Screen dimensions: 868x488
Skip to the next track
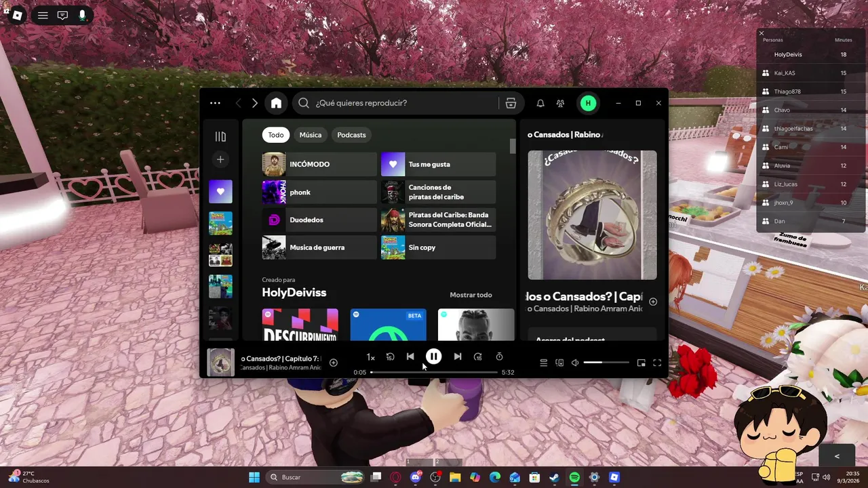point(458,357)
